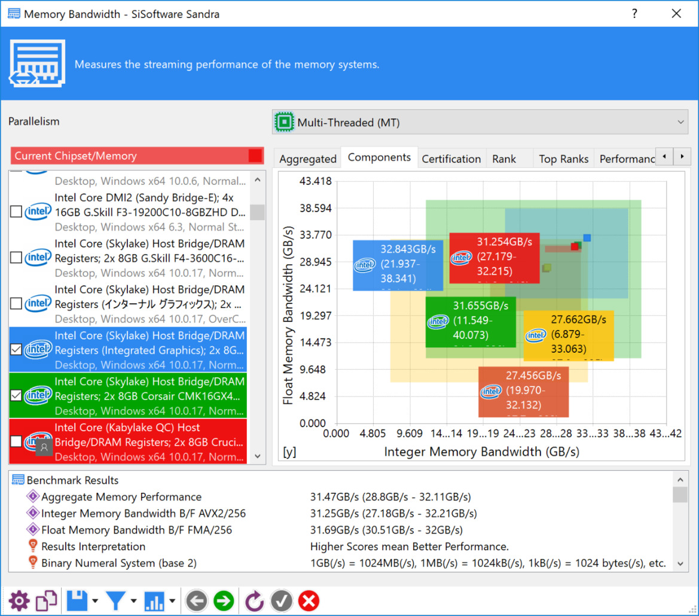
Task: Click the red X cancel icon
Action: coord(309,601)
